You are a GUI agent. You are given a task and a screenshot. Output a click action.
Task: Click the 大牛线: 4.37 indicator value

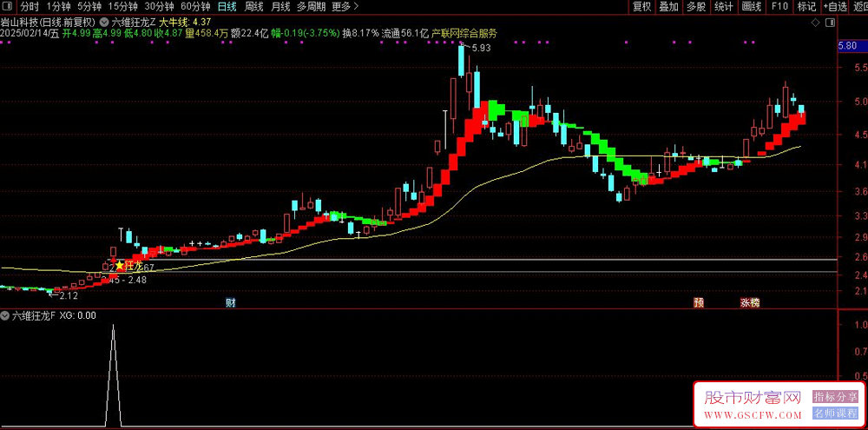185,23
